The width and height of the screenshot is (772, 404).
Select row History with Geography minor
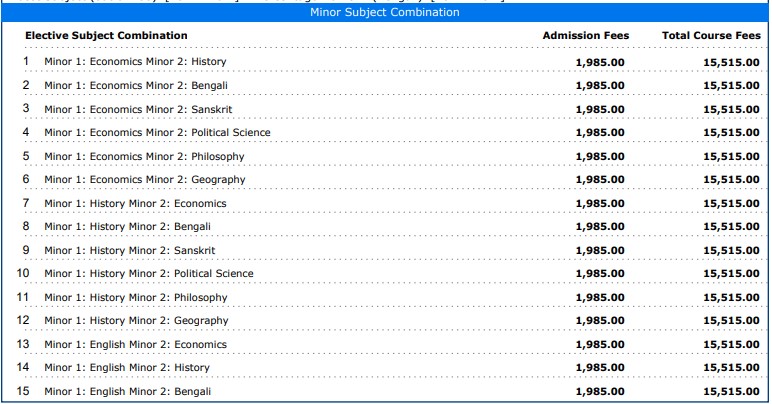(x=136, y=321)
